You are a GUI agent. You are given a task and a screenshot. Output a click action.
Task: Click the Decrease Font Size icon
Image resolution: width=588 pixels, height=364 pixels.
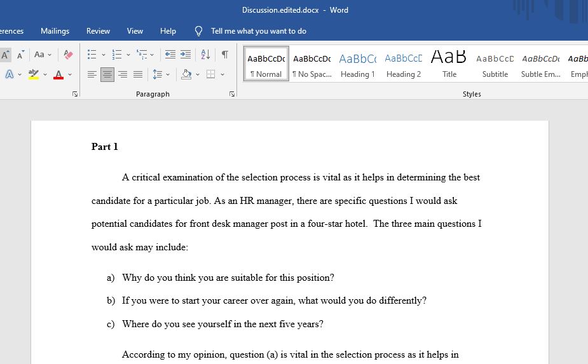click(x=20, y=55)
